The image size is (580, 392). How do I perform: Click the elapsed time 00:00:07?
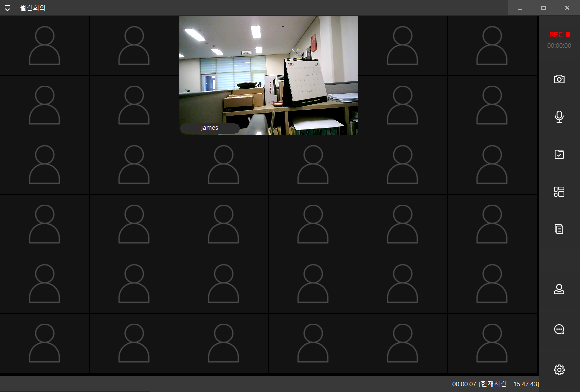point(464,384)
